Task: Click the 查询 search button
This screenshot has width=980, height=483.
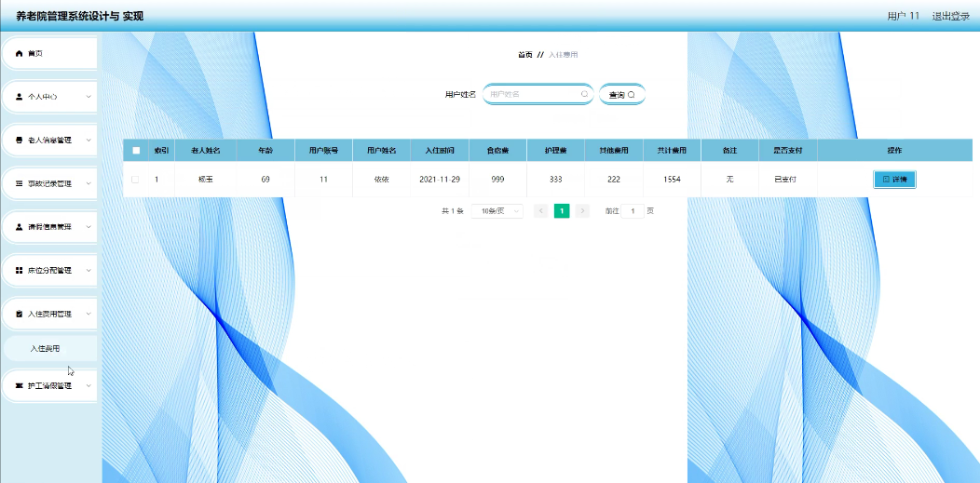Action: point(622,94)
